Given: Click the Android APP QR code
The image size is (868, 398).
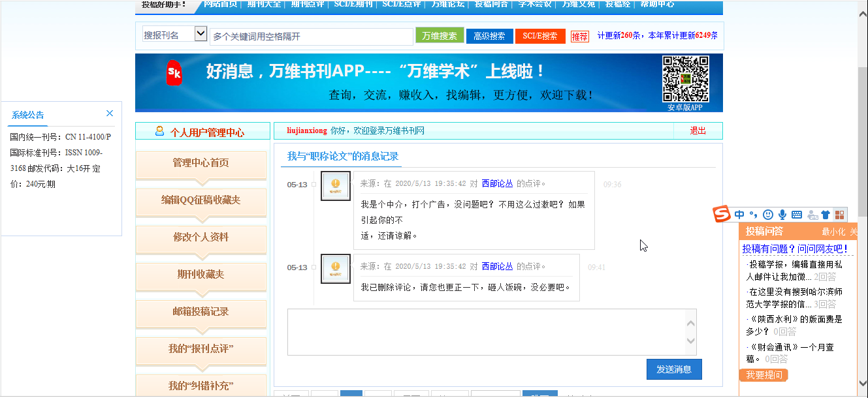Looking at the screenshot, I should [x=685, y=79].
